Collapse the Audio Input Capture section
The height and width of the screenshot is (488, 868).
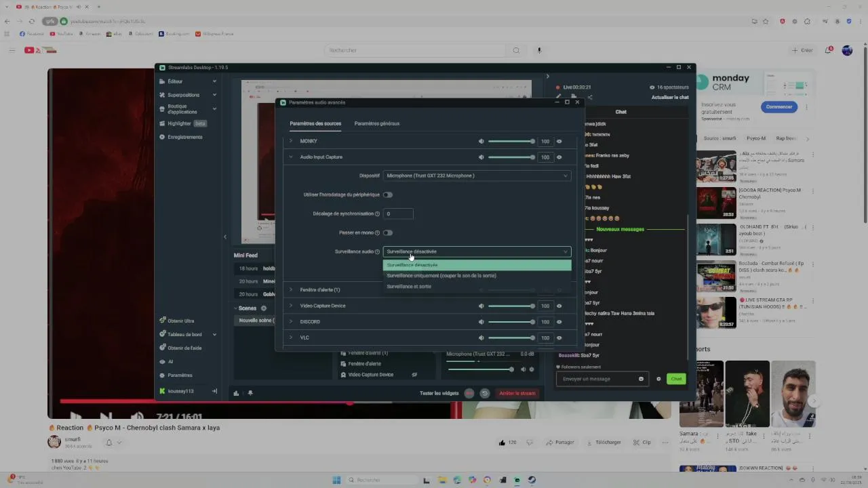coord(291,157)
